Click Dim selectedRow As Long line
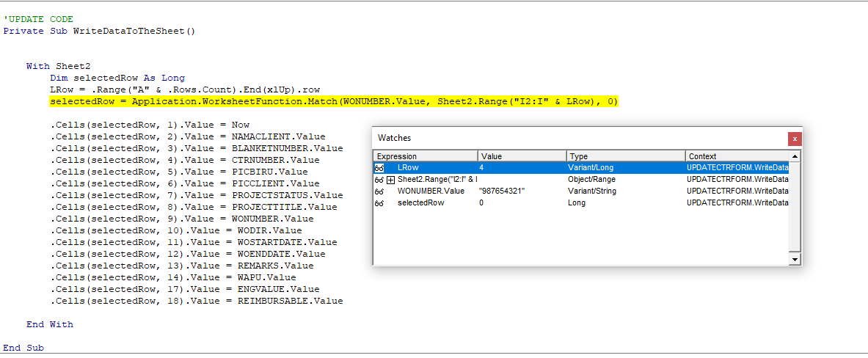The width and height of the screenshot is (868, 358). point(117,78)
